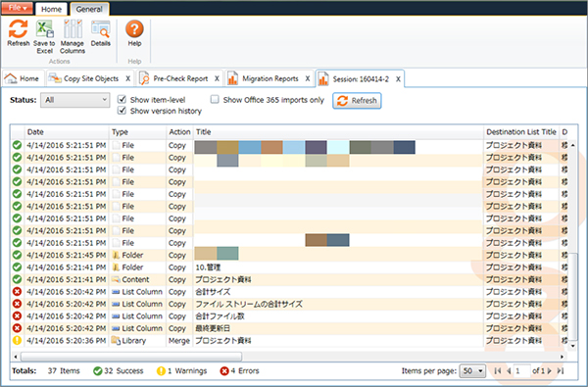Go to the Home document tab

23,78
